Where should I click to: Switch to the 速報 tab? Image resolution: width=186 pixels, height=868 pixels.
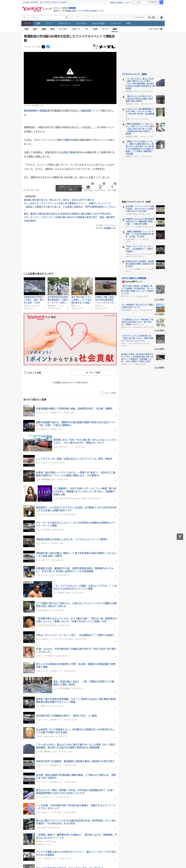[x=38, y=24]
